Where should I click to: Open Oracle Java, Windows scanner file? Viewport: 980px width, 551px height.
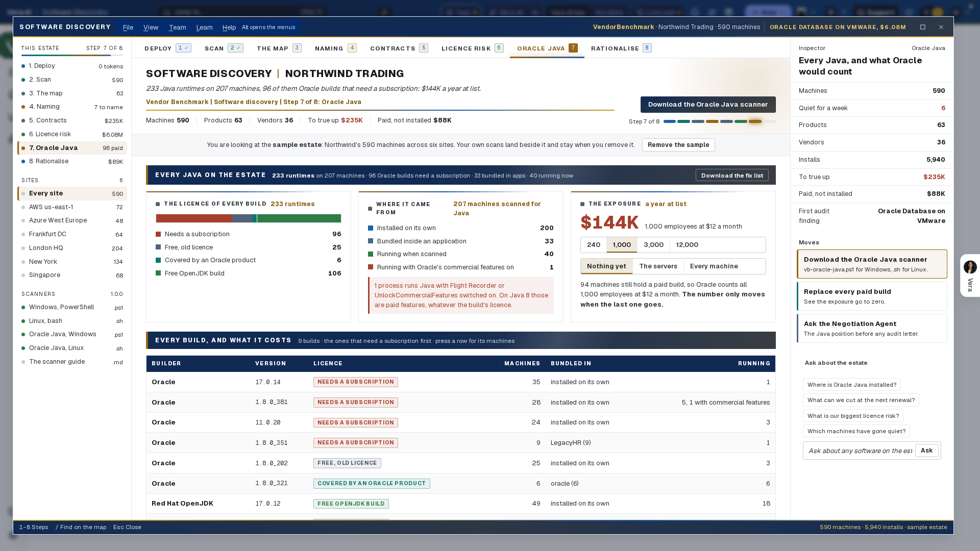click(72, 334)
